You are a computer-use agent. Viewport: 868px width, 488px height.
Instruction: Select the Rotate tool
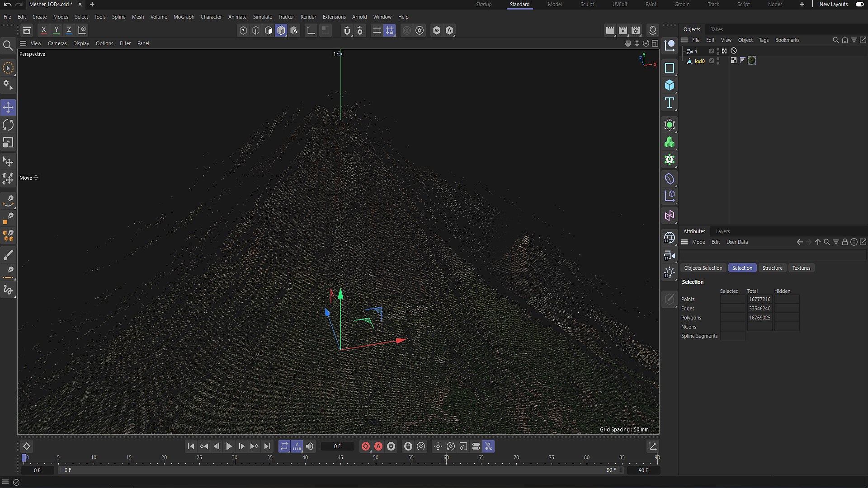pyautogui.click(x=8, y=125)
